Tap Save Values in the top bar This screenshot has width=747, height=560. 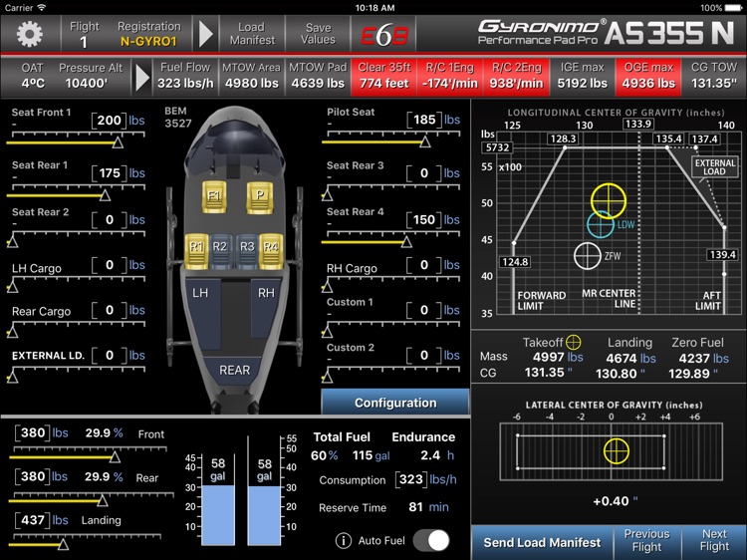click(x=318, y=34)
